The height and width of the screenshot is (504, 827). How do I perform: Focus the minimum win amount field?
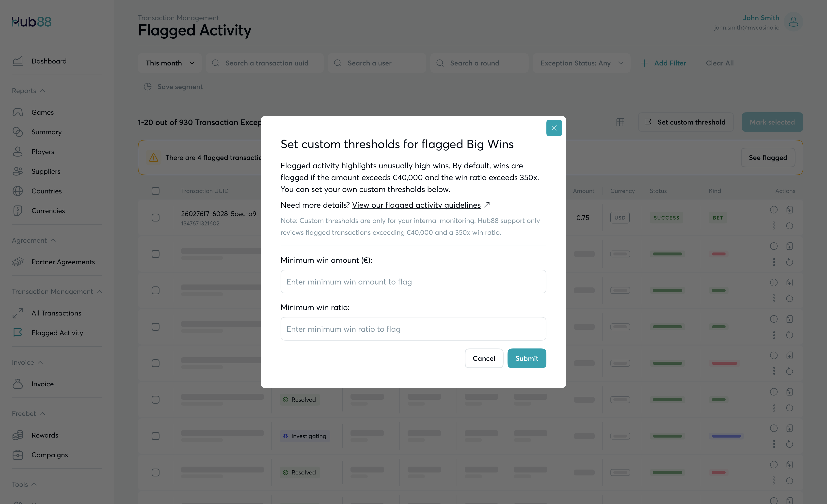[x=413, y=282]
